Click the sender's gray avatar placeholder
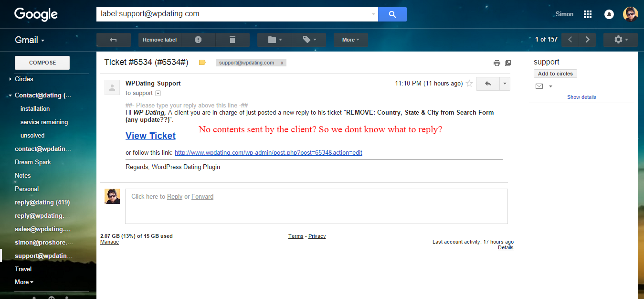The image size is (644, 299). (112, 87)
